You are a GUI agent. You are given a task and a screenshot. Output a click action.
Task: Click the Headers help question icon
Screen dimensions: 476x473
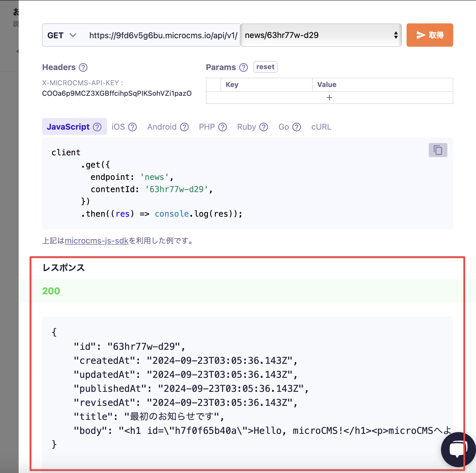pos(83,67)
